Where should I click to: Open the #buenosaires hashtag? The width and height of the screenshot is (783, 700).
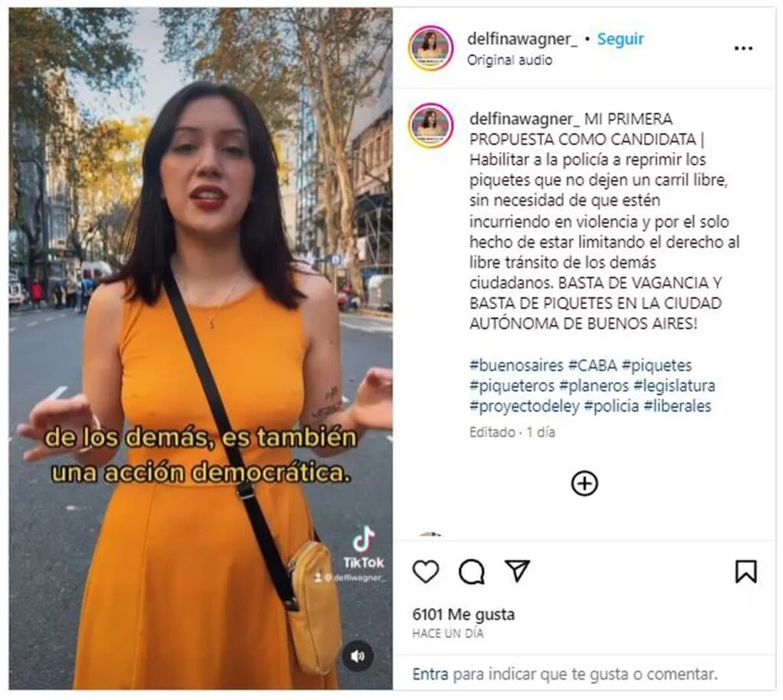516,365
